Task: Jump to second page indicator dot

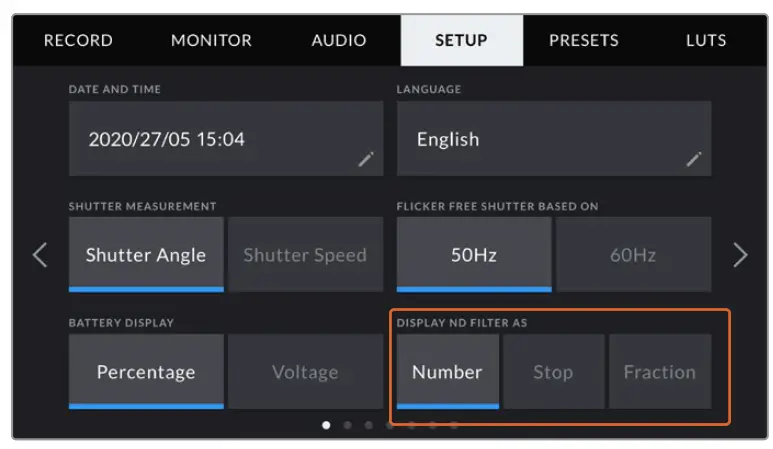Action: tap(347, 425)
